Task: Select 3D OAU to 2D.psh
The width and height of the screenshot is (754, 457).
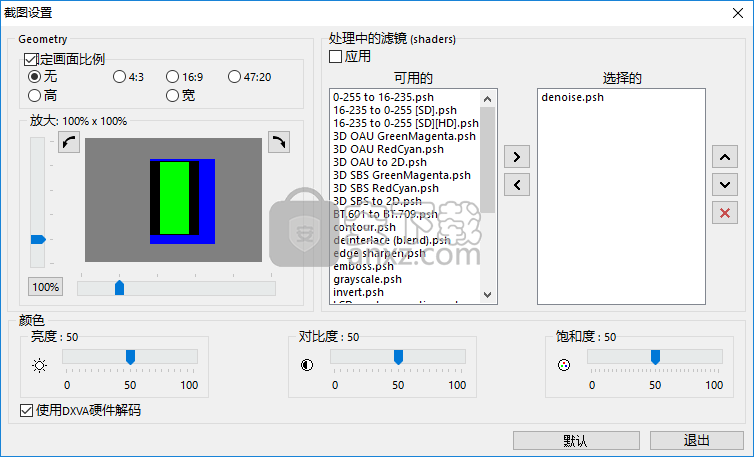Action: [380, 162]
